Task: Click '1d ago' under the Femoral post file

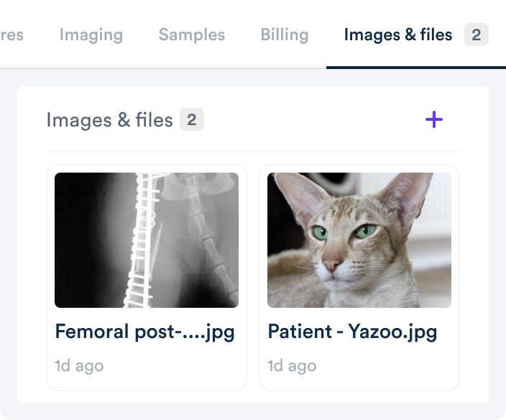Action: [79, 366]
